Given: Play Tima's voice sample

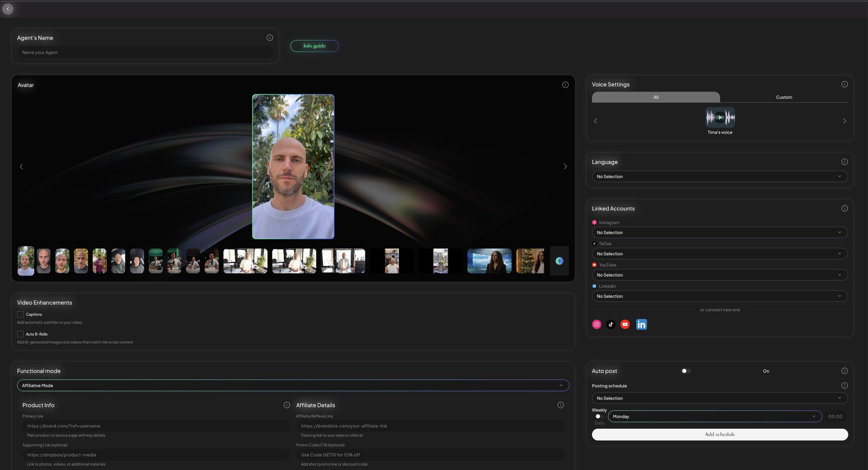Looking at the screenshot, I should 720,117.
